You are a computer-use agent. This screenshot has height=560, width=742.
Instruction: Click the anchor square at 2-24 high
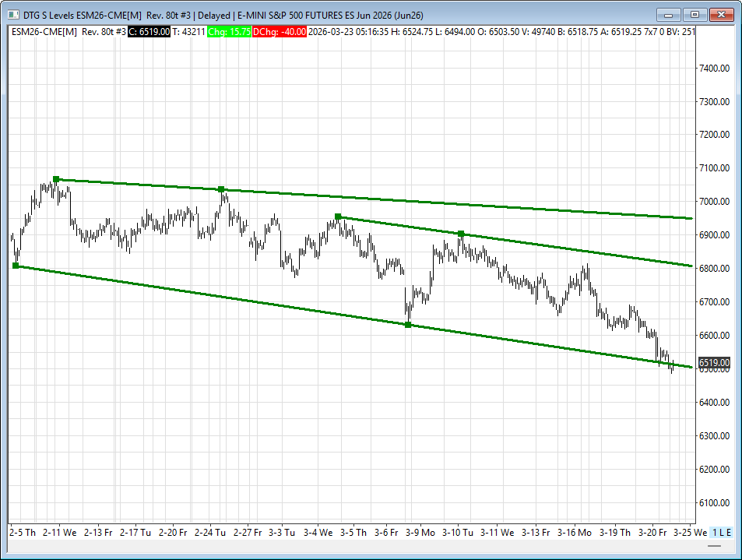(221, 189)
